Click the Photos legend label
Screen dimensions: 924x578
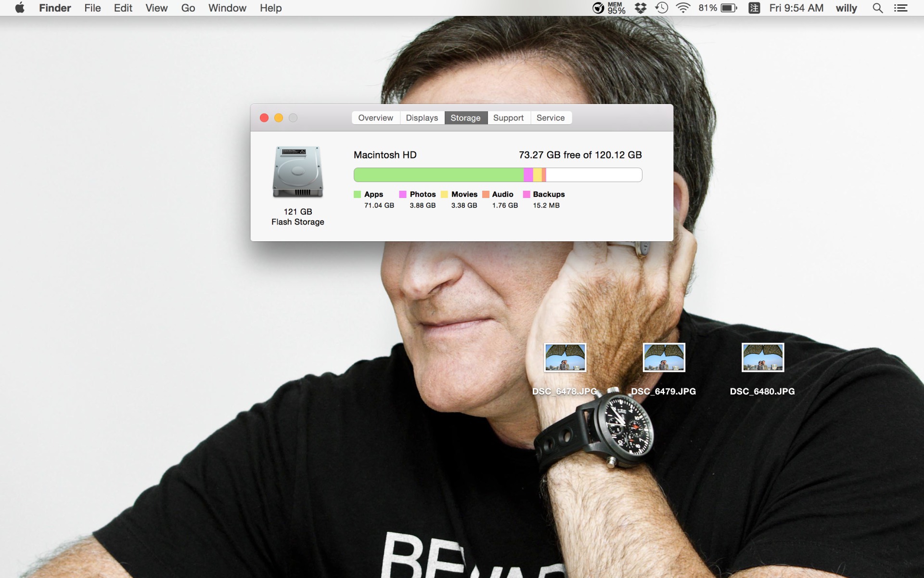point(423,195)
